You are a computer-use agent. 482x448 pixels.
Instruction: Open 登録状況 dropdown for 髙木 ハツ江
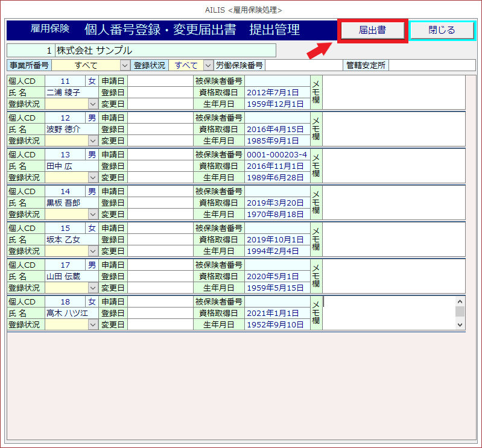(93, 324)
